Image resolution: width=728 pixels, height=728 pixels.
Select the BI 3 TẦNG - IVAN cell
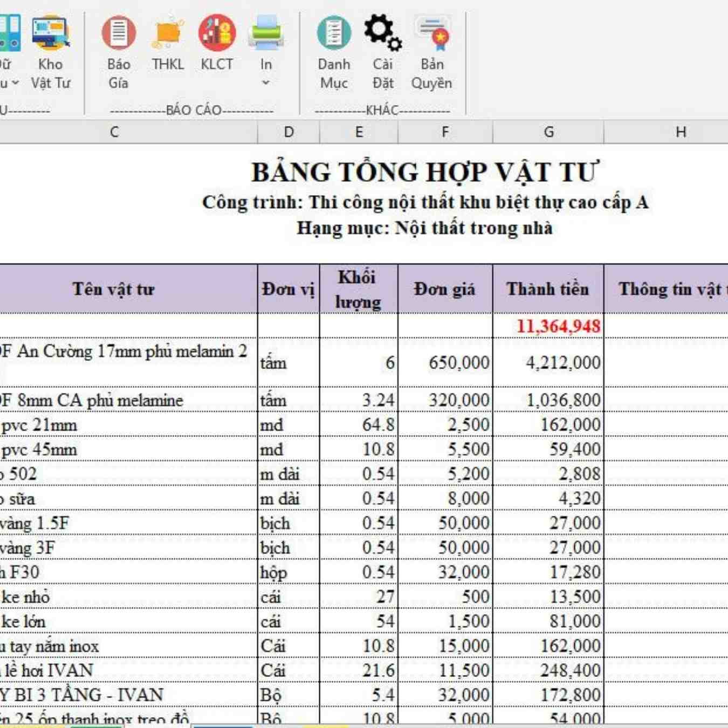click(x=128, y=695)
